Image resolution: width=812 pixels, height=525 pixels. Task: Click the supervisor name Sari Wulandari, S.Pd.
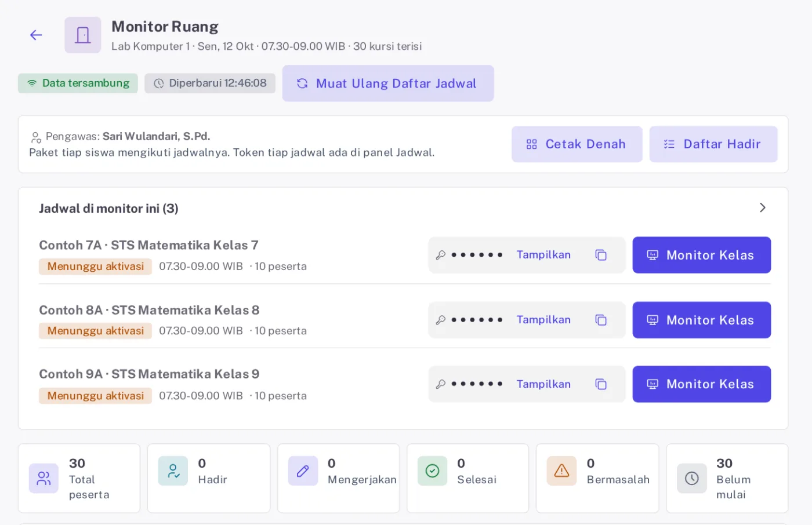pos(157,137)
